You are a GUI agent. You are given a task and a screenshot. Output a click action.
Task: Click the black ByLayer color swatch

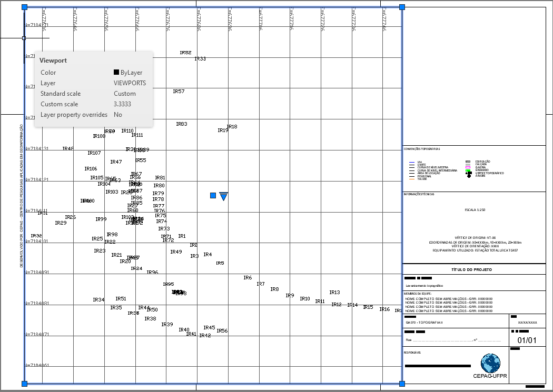(116, 73)
